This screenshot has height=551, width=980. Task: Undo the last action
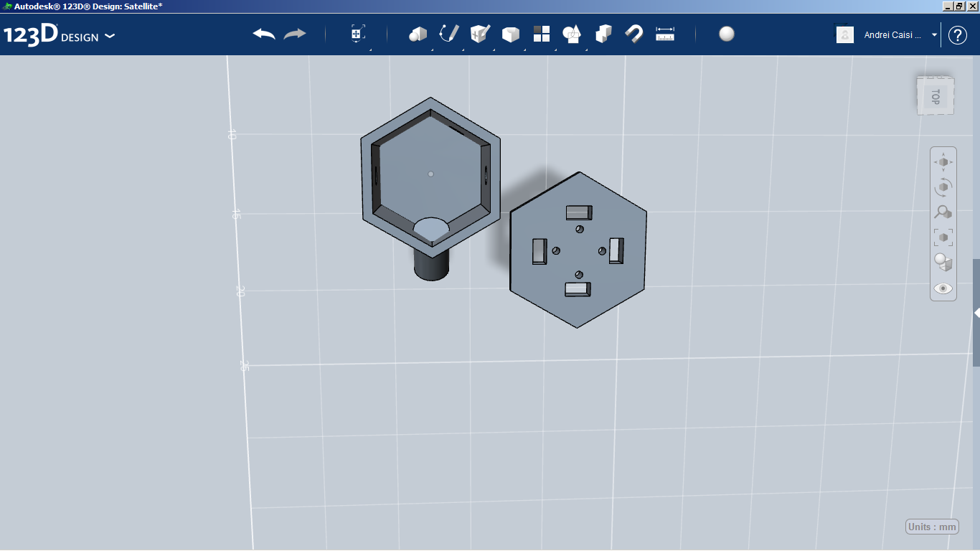pos(264,34)
